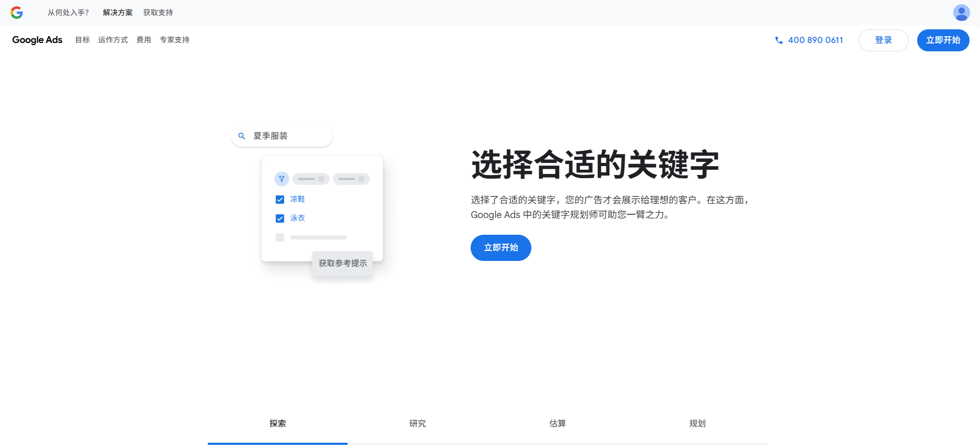Click the phone icon beside 400 890 0611

pyautogui.click(x=779, y=40)
